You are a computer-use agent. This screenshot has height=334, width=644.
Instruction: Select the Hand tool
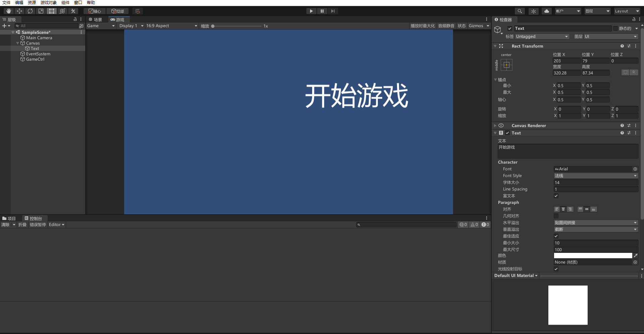8,11
